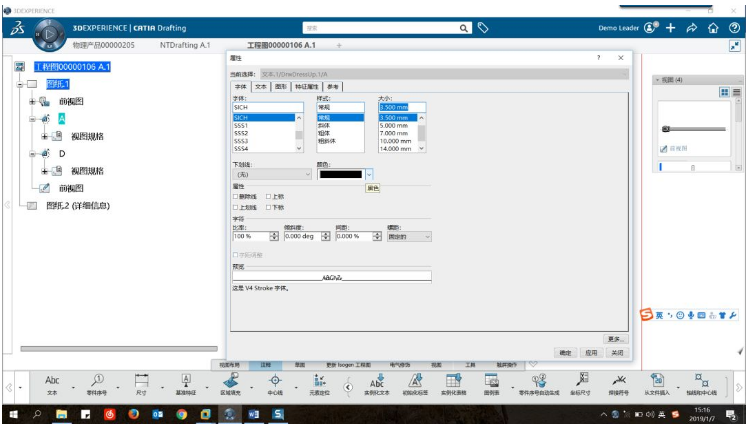Click the Share arrow icon in top bar

[x=692, y=28]
